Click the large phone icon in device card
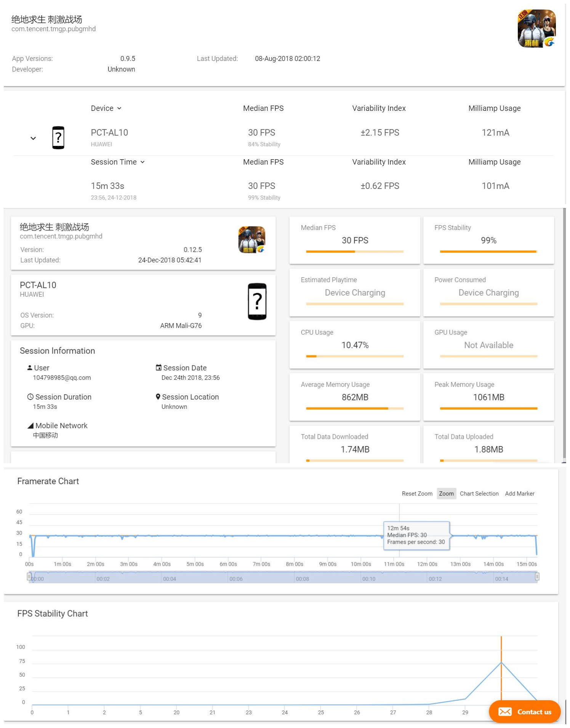 coord(257,301)
